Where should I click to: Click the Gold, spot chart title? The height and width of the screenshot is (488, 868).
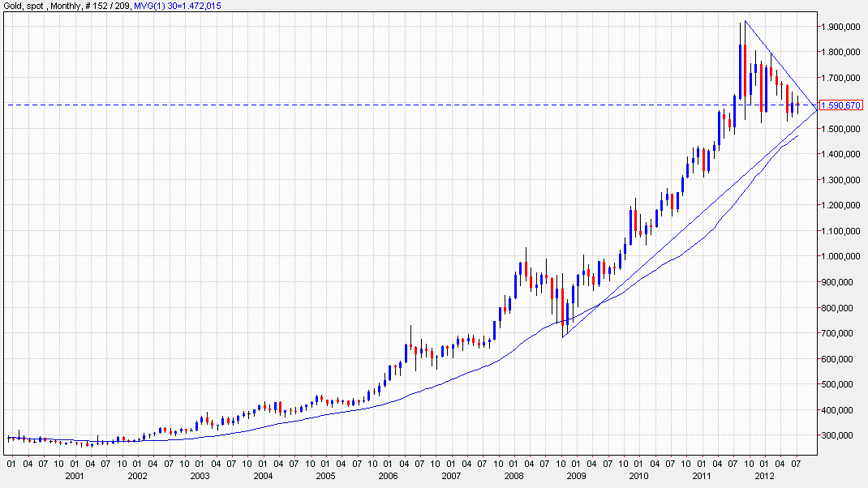pos(25,6)
